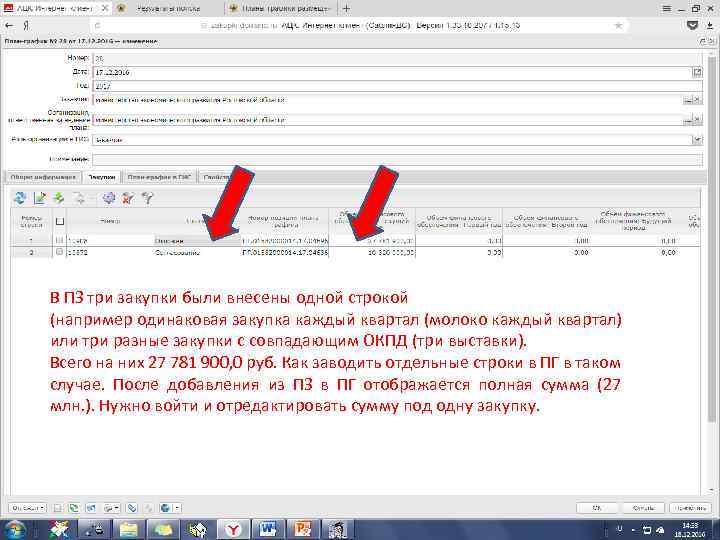This screenshot has height=540, width=720.
Task: Click the blue document icon in bottom toolbar
Action: [91, 508]
